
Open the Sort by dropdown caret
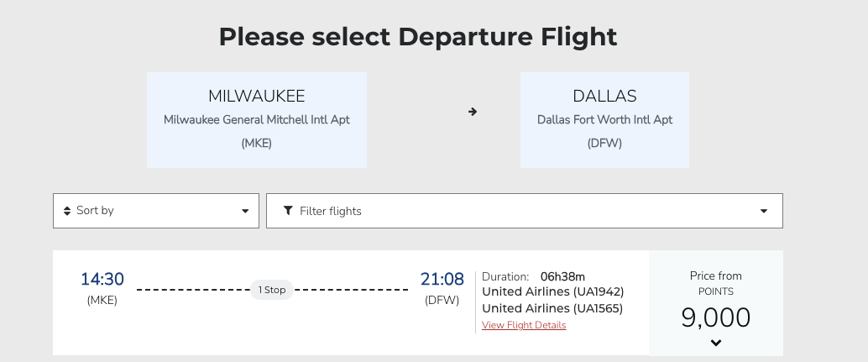pyautogui.click(x=245, y=211)
